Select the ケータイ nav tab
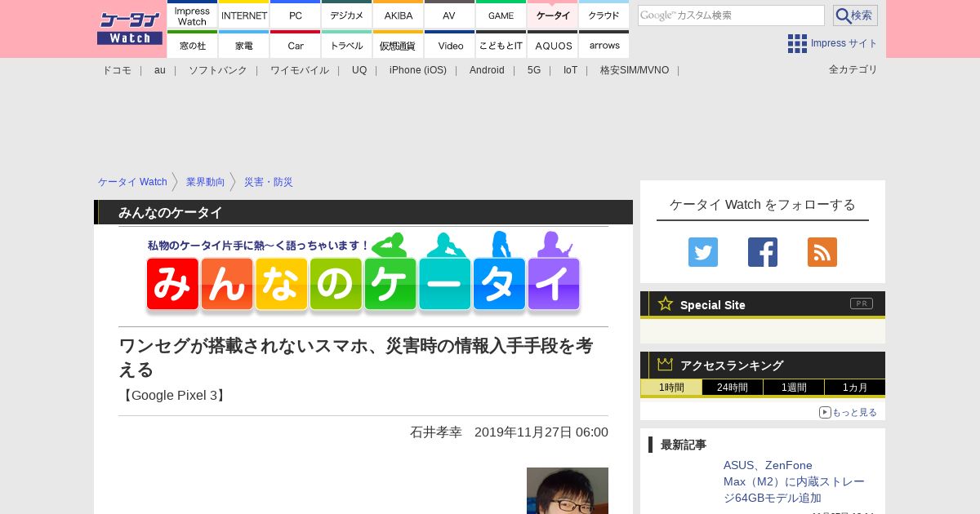This screenshot has width=980, height=514. pos(553,15)
